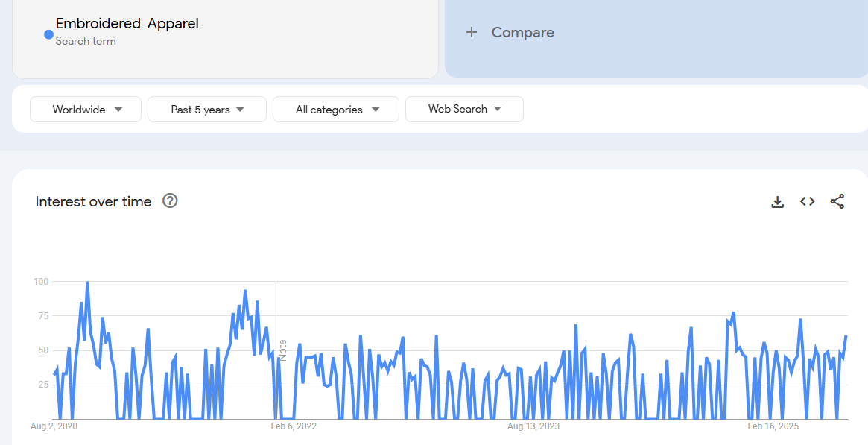Click the Compare text label
This screenshot has height=445, width=868.
tap(522, 32)
